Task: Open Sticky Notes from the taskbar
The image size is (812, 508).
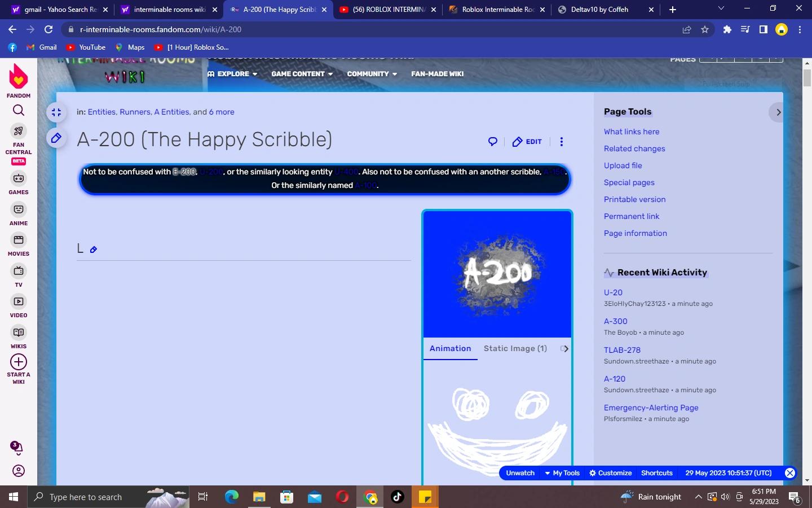Action: pyautogui.click(x=425, y=497)
